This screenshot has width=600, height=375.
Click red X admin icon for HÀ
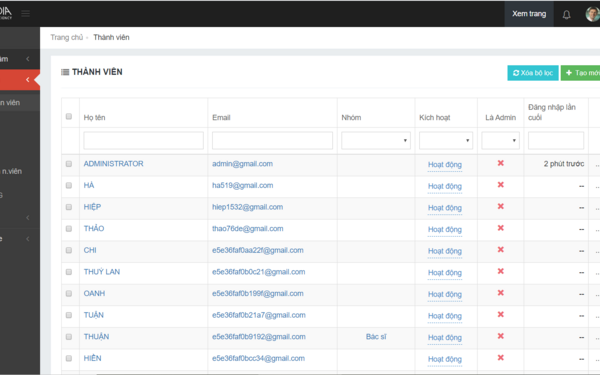point(501,185)
